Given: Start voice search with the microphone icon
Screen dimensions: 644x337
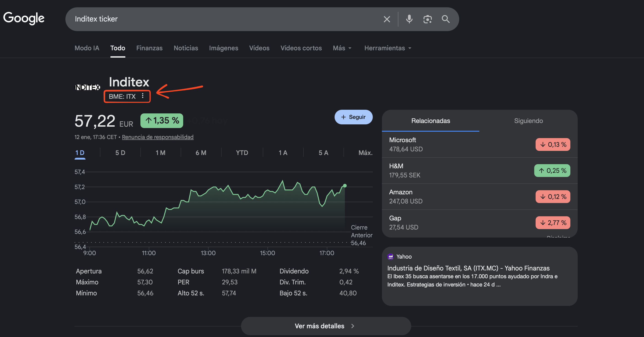Looking at the screenshot, I should [409, 19].
